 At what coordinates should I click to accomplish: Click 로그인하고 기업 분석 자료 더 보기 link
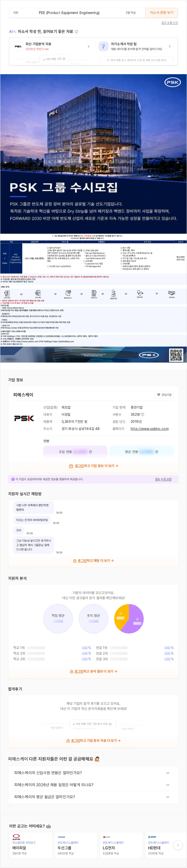[x=96, y=741]
